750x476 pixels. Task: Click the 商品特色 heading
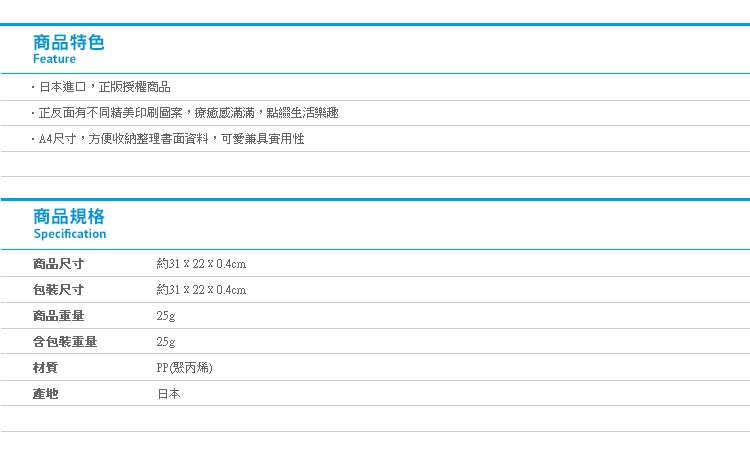tap(68, 43)
